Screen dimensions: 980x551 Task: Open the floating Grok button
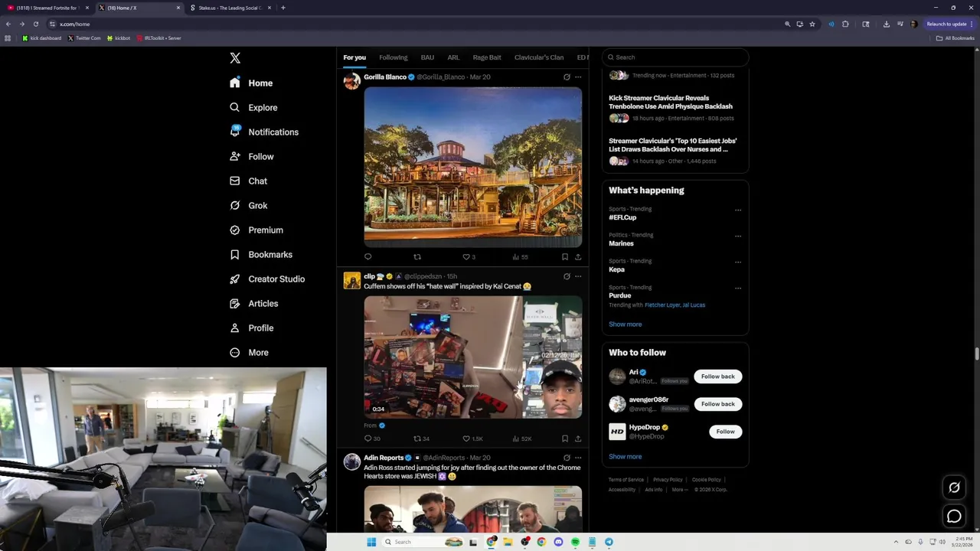tap(954, 487)
